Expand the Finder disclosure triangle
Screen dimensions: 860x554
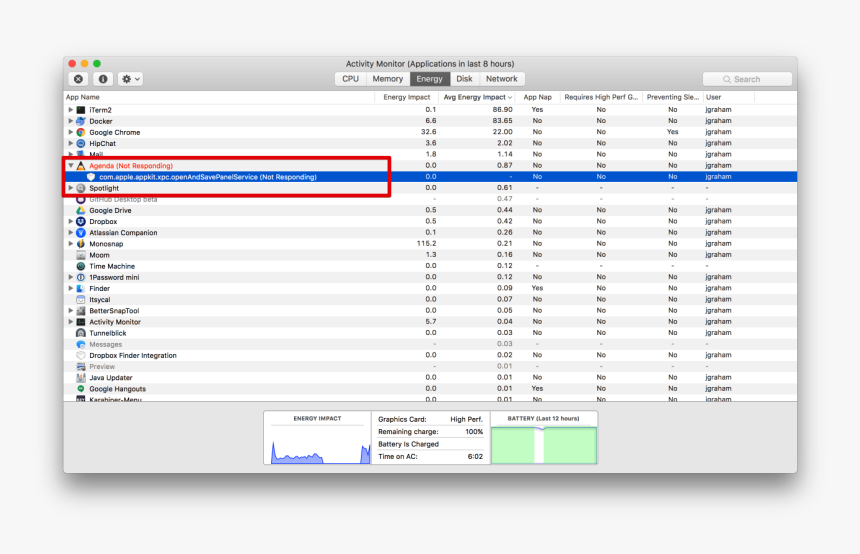pyautogui.click(x=71, y=288)
